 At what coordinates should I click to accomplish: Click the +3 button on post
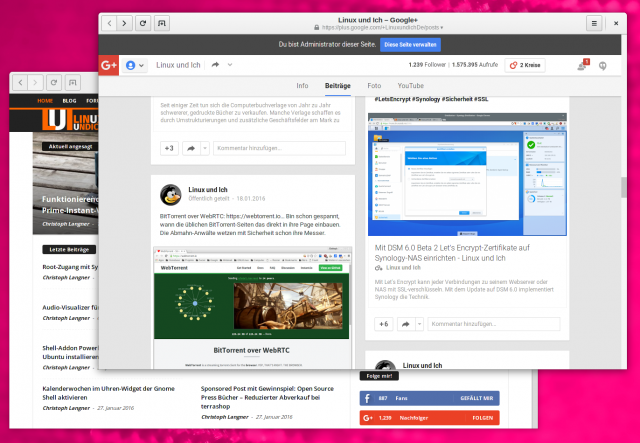click(169, 148)
